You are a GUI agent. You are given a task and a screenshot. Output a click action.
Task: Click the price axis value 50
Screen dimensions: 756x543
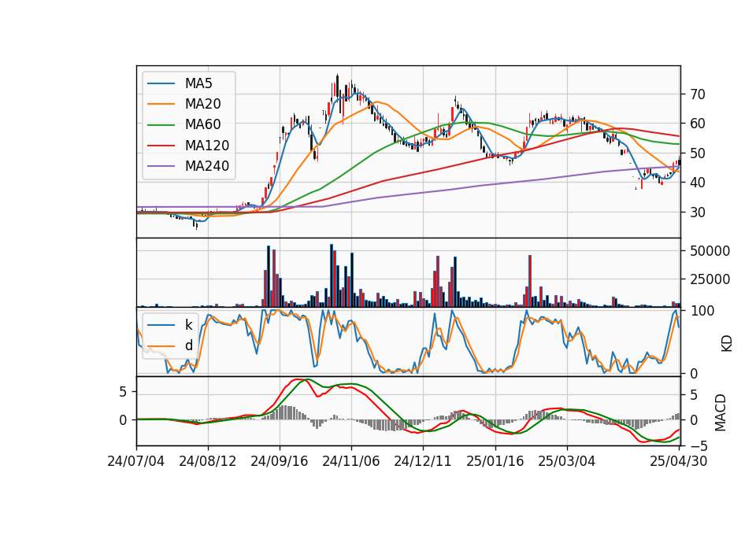pyautogui.click(x=697, y=153)
